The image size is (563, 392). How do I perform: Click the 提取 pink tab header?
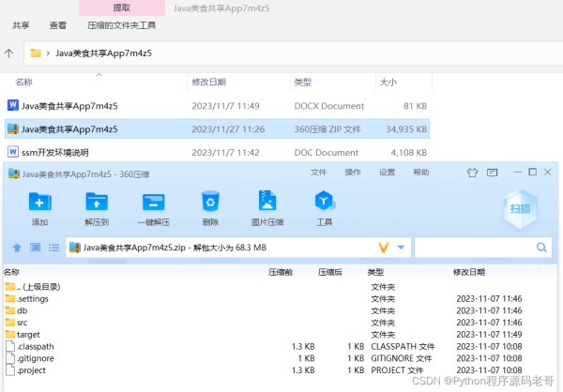[122, 8]
